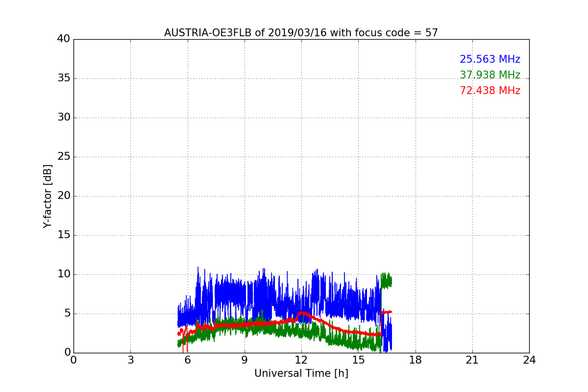Click the plot title AUSTRIA-OE3FLB of 2019/03/16
588x392 pixels.
[301, 33]
